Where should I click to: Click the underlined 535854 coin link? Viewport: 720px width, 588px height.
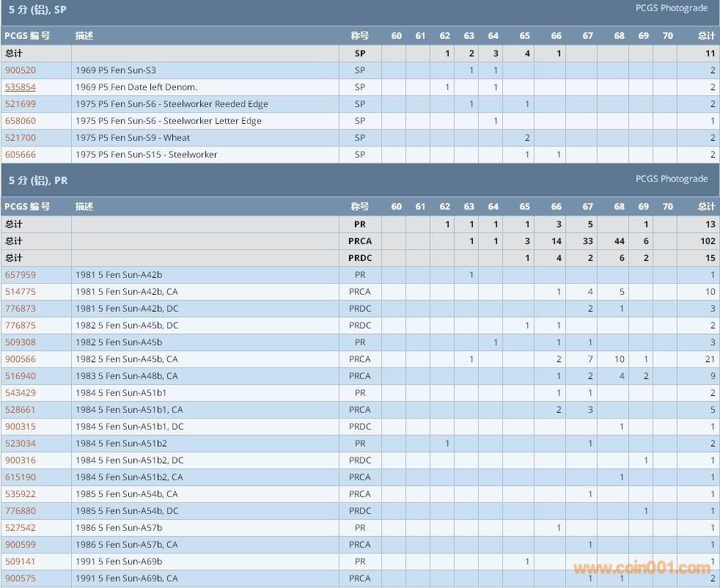(21, 87)
